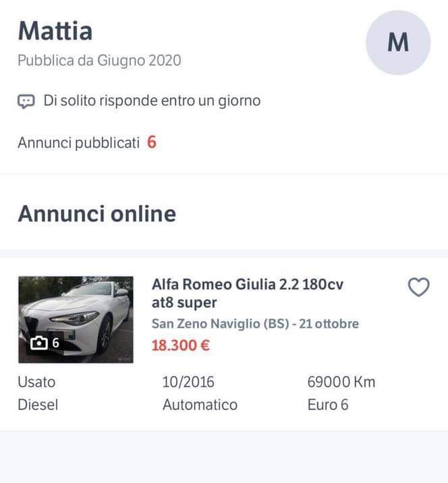Open the white Alfa Romeo car thumbnail
The width and height of the screenshot is (448, 483).
(76, 310)
